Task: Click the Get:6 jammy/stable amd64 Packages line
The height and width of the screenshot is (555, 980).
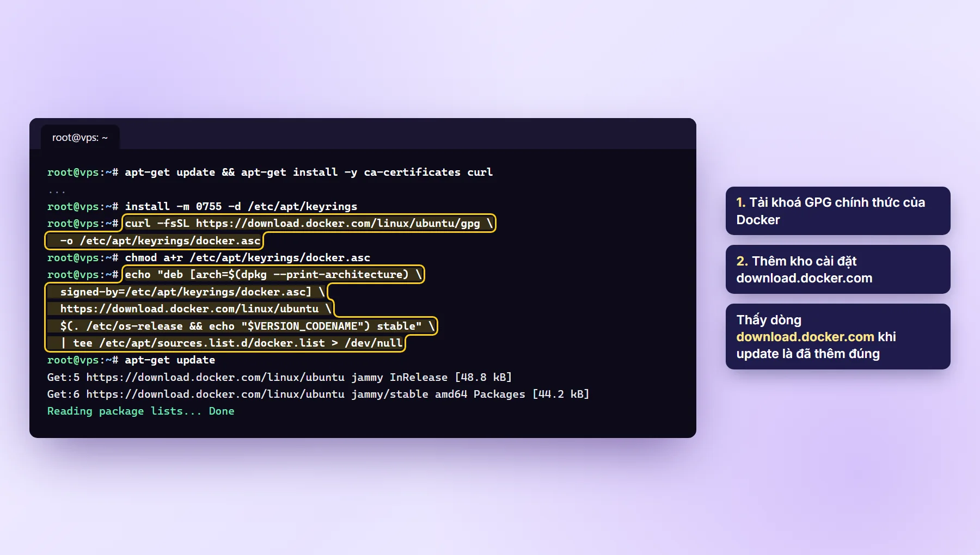Action: (318, 394)
